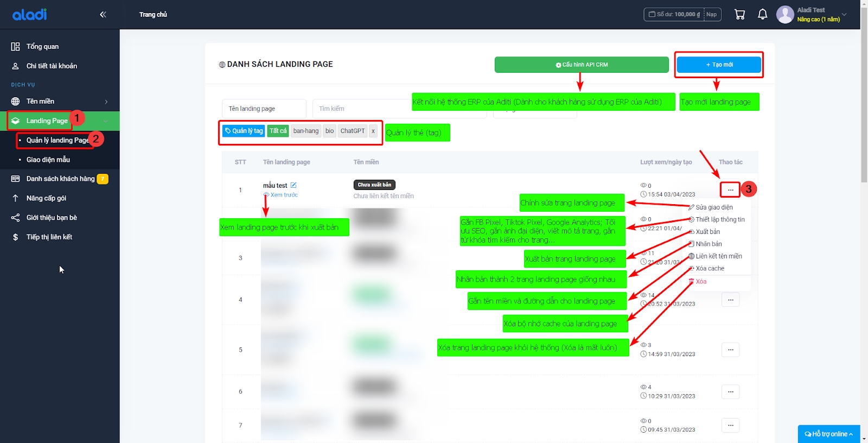Screen dimensions: 868x443
Task: Choose Nhân bản from the context menu
Action: pos(709,244)
